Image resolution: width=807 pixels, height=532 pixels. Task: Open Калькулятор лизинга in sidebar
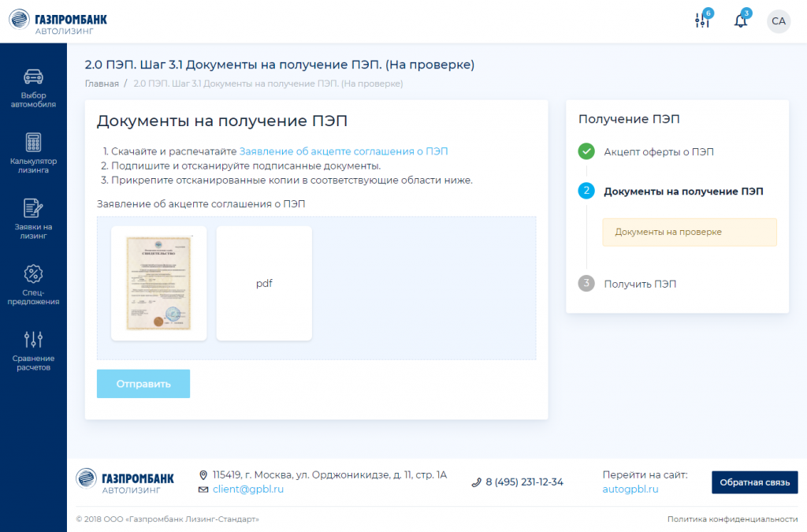33,154
